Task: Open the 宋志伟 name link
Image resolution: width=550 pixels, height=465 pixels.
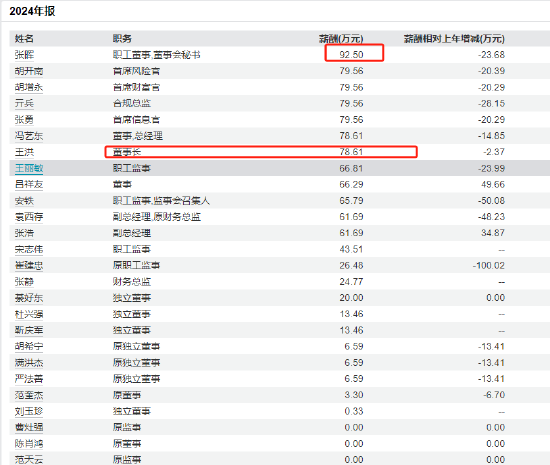Action: (x=29, y=249)
